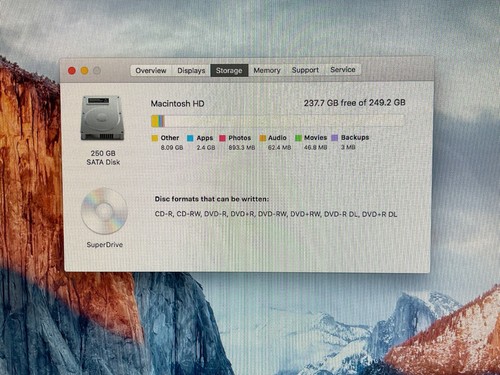Click the purple Backups legend swatch

335,138
